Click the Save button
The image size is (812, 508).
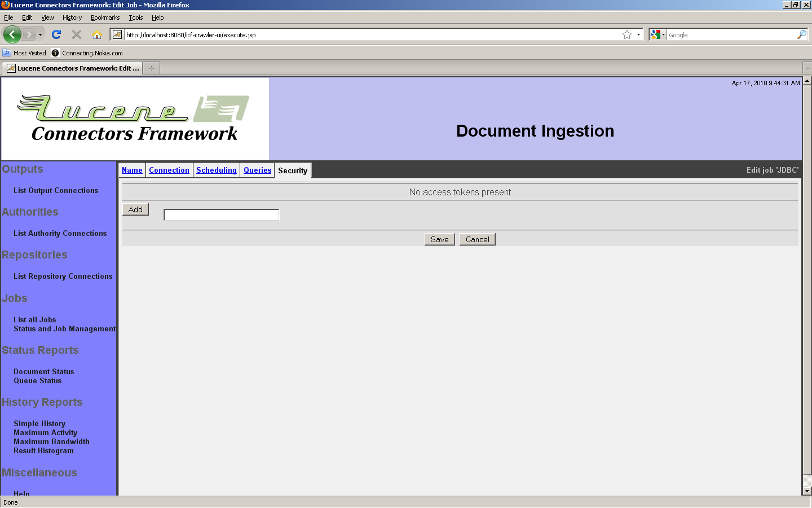coord(439,239)
